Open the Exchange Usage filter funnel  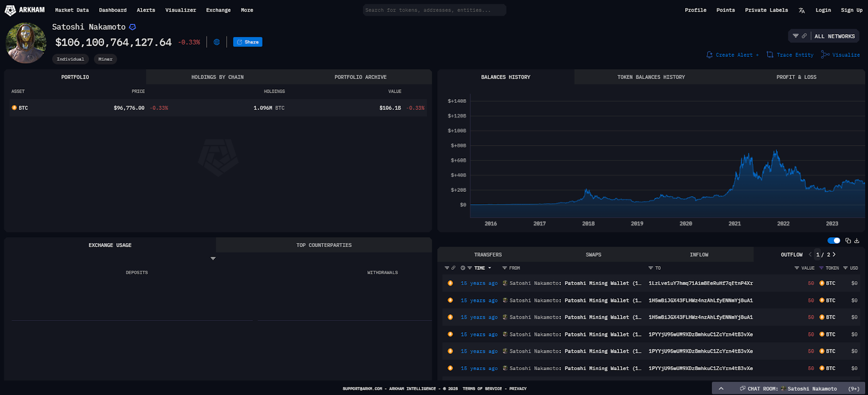pos(213,258)
